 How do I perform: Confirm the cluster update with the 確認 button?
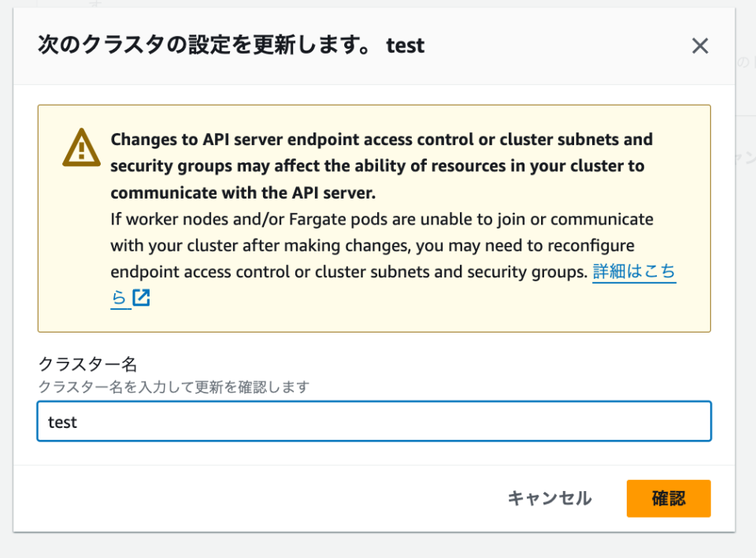(669, 498)
